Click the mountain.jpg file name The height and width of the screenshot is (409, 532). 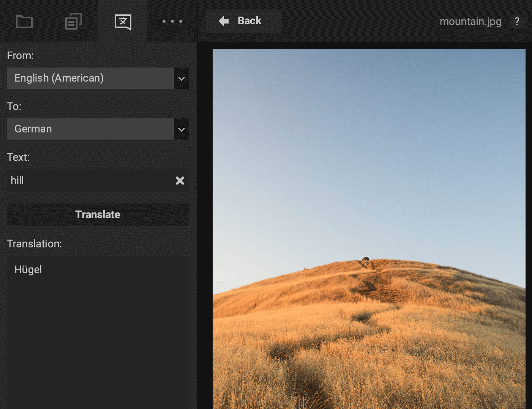[x=470, y=22]
